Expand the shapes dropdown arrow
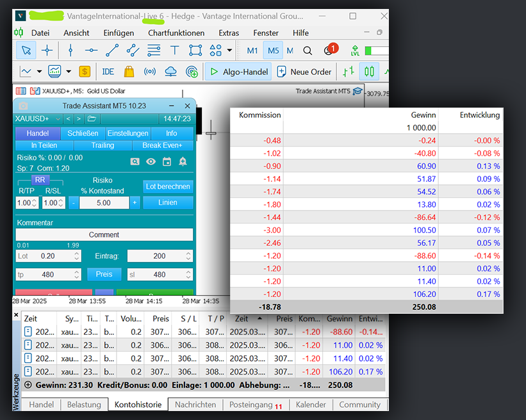 pos(229,51)
